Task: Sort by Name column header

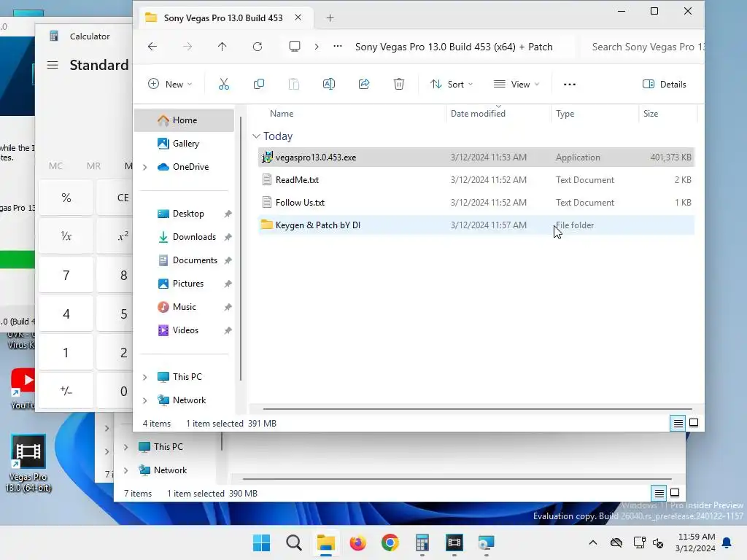Action: (x=282, y=113)
